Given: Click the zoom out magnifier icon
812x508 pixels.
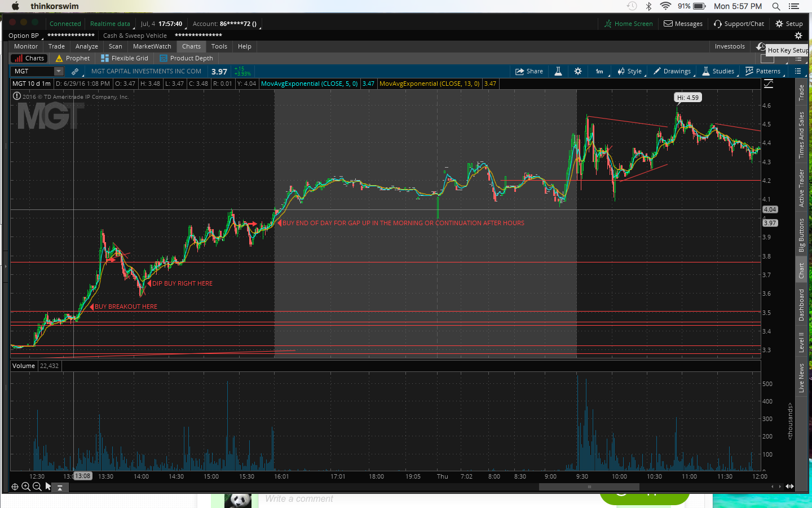Looking at the screenshot, I should point(37,487).
